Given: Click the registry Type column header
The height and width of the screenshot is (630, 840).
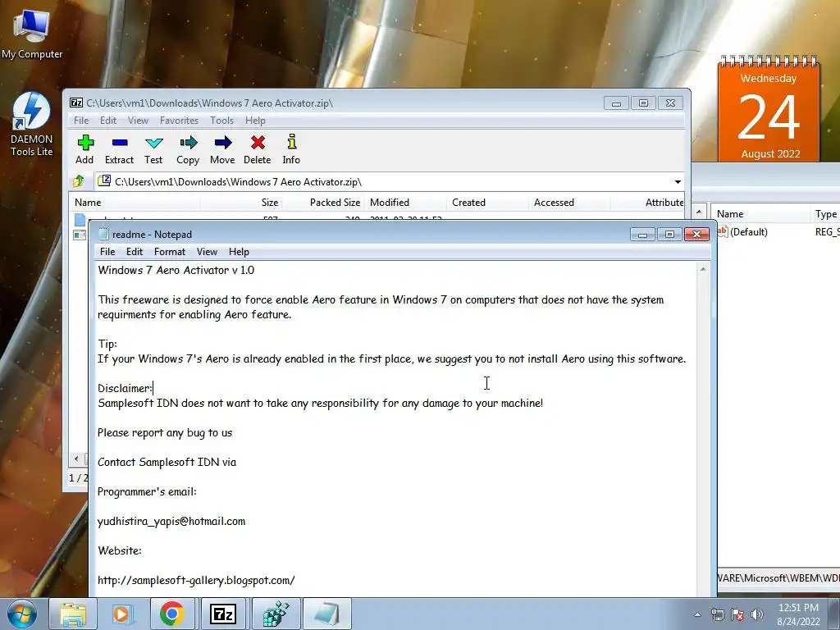Looking at the screenshot, I should tap(825, 214).
